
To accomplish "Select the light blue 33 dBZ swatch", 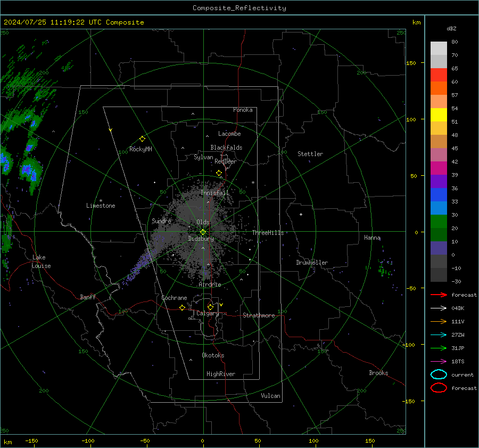I will coord(439,208).
